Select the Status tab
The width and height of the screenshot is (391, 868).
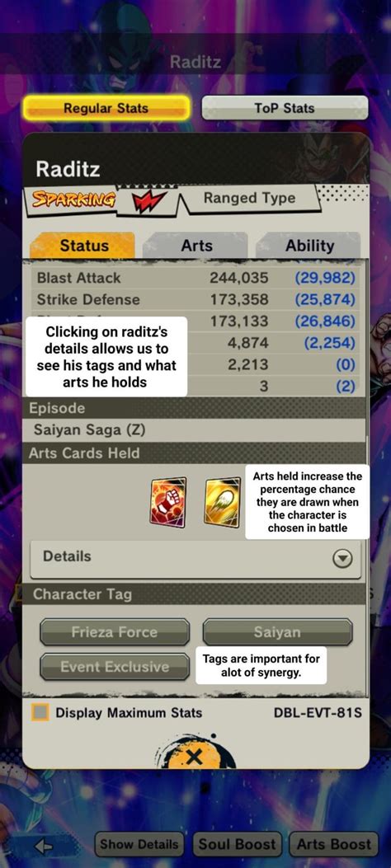84,246
